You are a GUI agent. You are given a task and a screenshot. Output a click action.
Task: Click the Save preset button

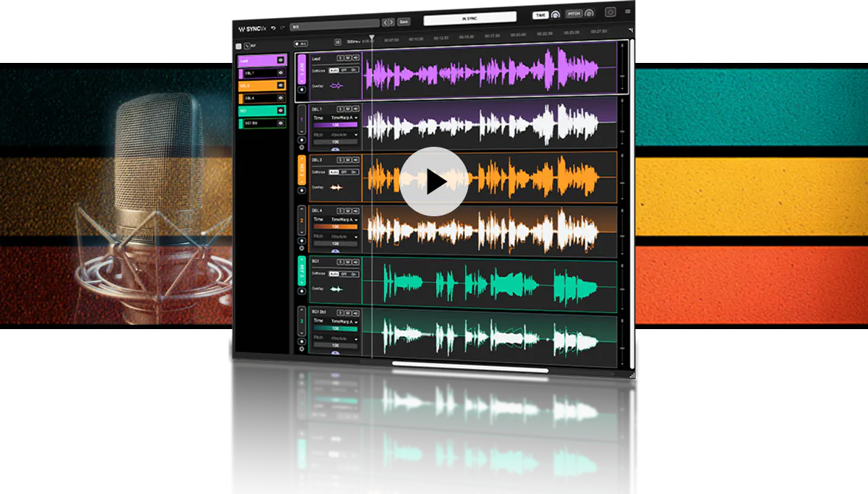[403, 22]
